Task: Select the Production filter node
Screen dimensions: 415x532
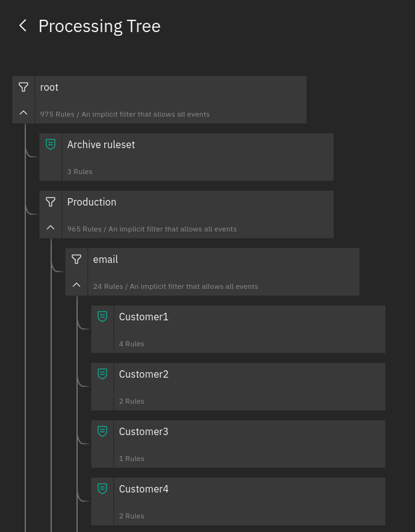Action: click(x=198, y=214)
